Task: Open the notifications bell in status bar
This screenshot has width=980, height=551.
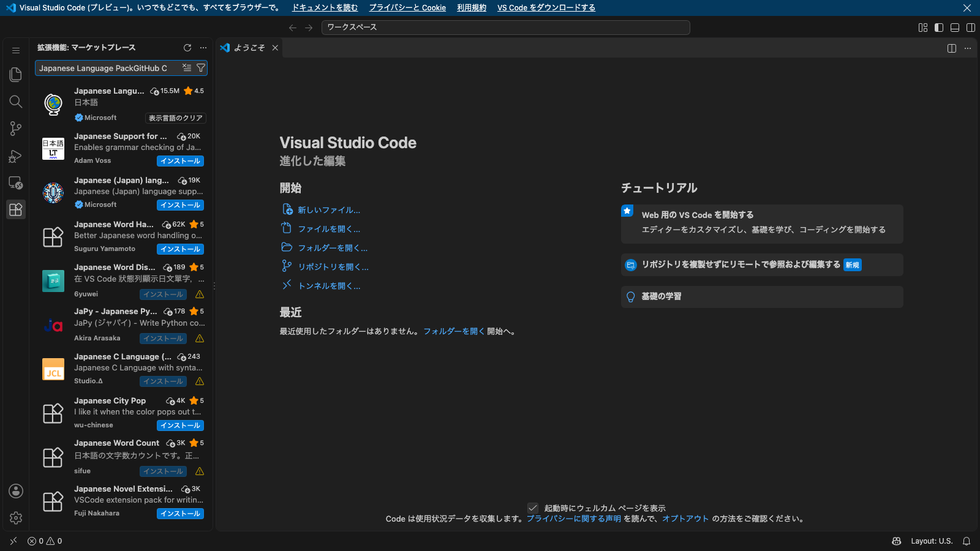Action: click(967, 541)
